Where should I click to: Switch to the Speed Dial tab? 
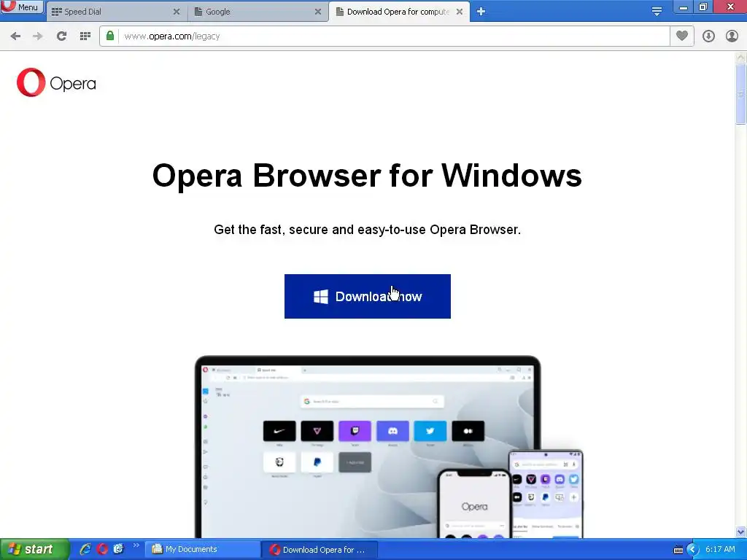(115, 12)
